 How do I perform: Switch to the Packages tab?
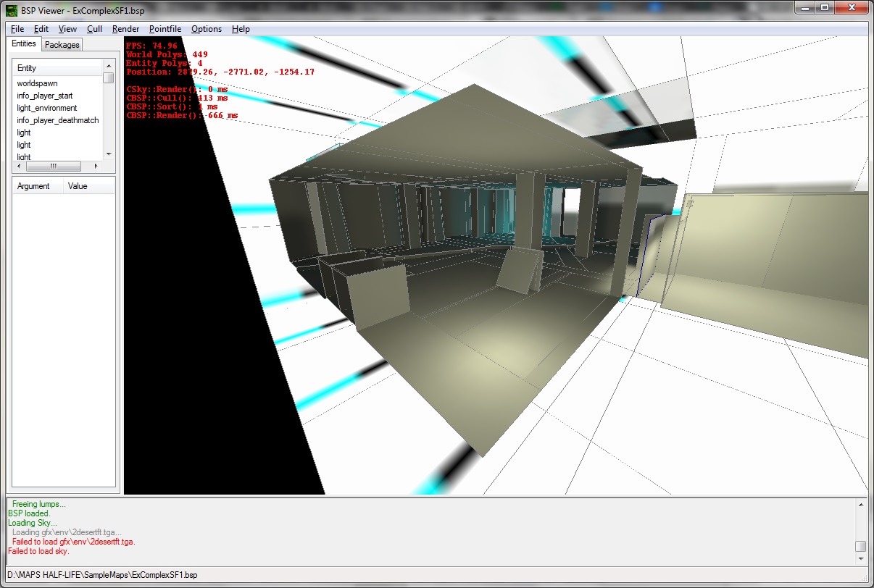tap(62, 45)
